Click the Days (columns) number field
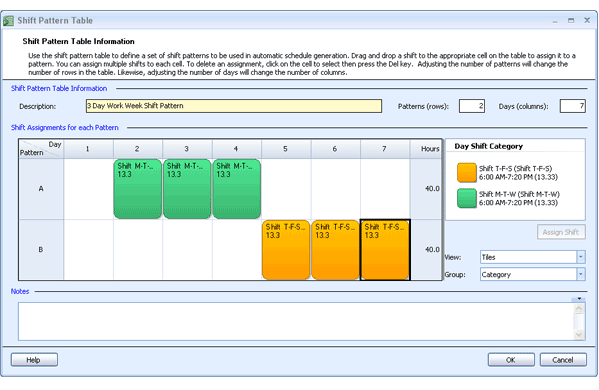The image size is (599, 390). (x=572, y=106)
